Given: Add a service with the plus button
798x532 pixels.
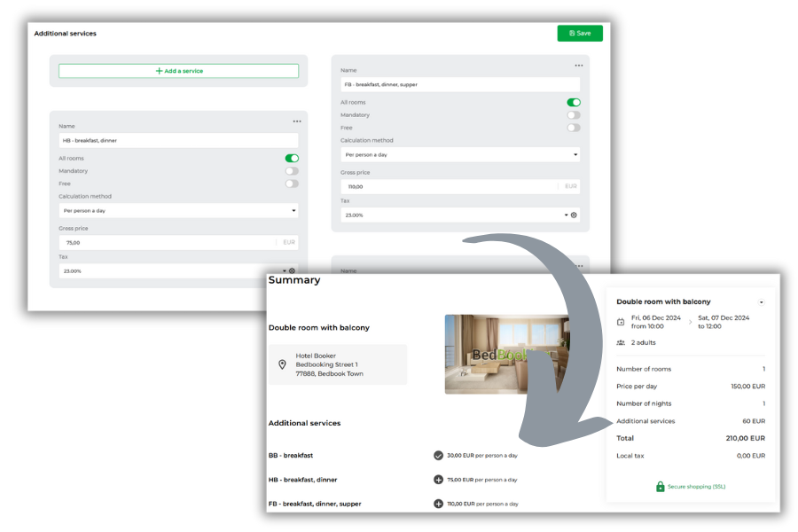Looking at the screenshot, I should click(x=178, y=71).
